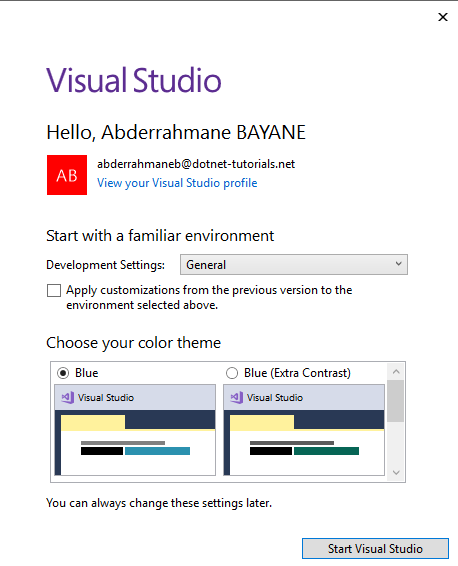This screenshot has width=458, height=566.
Task: Click the scroll up arrow in theme list
Action: (x=396, y=371)
